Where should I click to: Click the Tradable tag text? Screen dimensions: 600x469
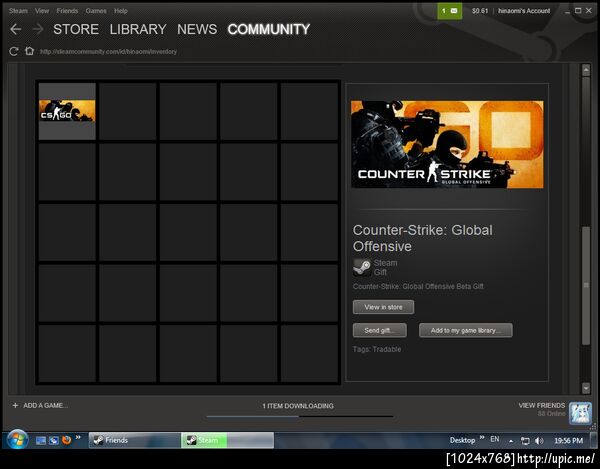[387, 349]
